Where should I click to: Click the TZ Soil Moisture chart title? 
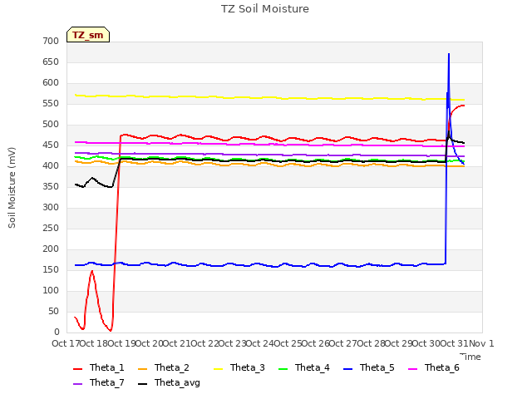[265, 9]
